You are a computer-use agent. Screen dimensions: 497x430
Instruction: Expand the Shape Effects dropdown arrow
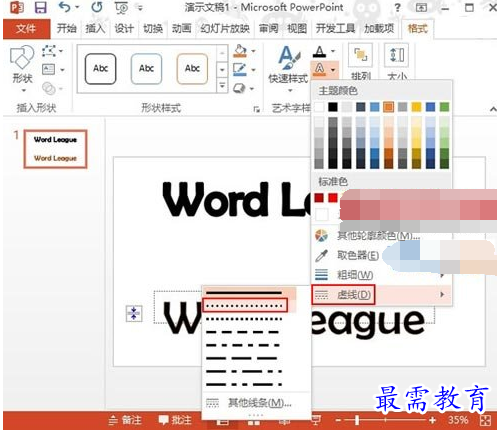(252, 88)
